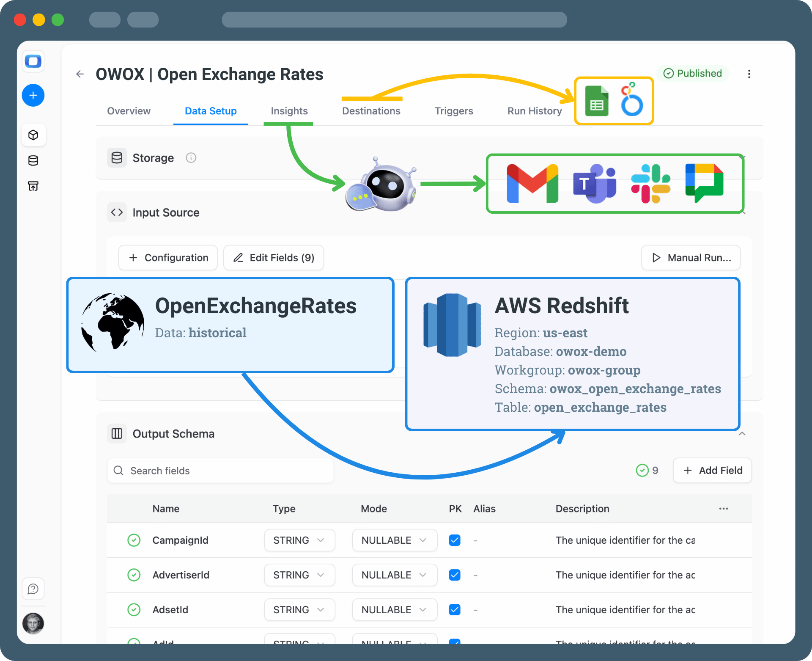
Task: Click the Add Field button
Action: 712,471
